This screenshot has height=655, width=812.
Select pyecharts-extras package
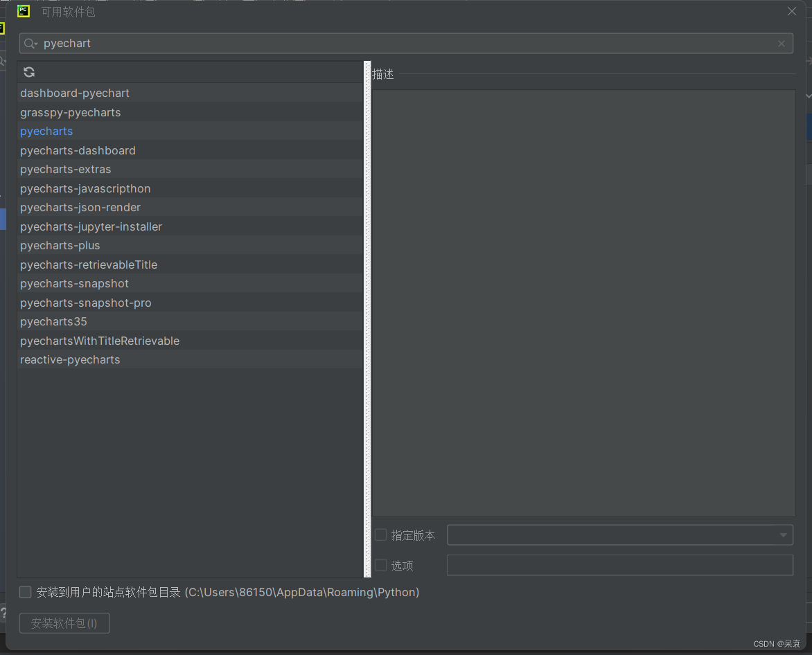[x=190, y=169]
